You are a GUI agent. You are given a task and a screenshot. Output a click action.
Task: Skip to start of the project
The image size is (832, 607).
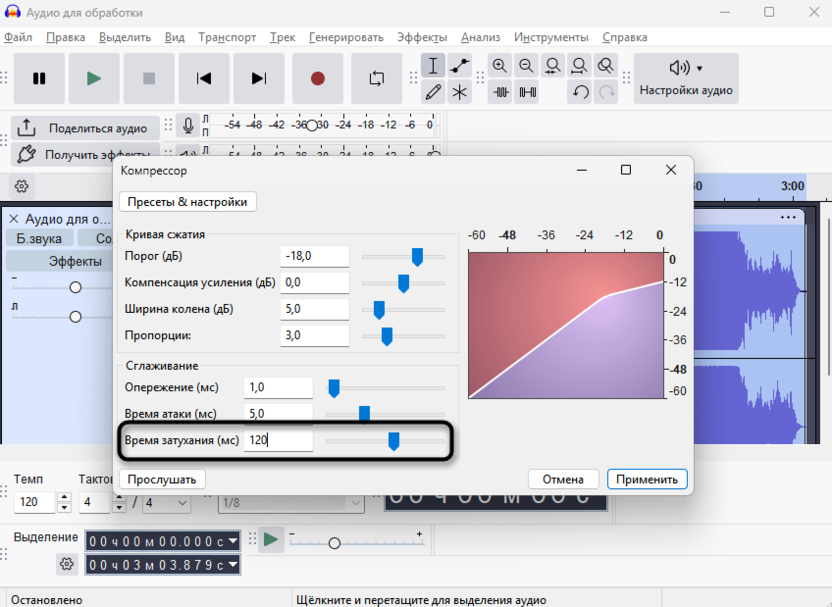(x=204, y=78)
